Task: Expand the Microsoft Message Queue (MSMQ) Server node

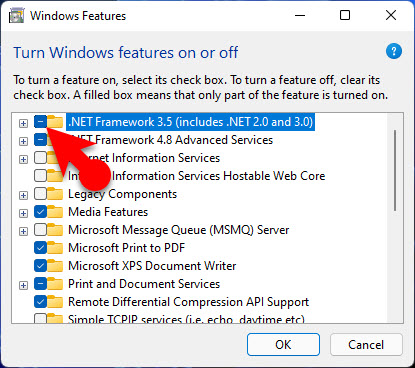Action: click(23, 231)
